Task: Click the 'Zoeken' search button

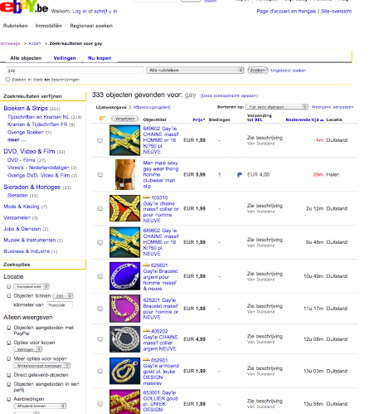Action: [x=258, y=70]
